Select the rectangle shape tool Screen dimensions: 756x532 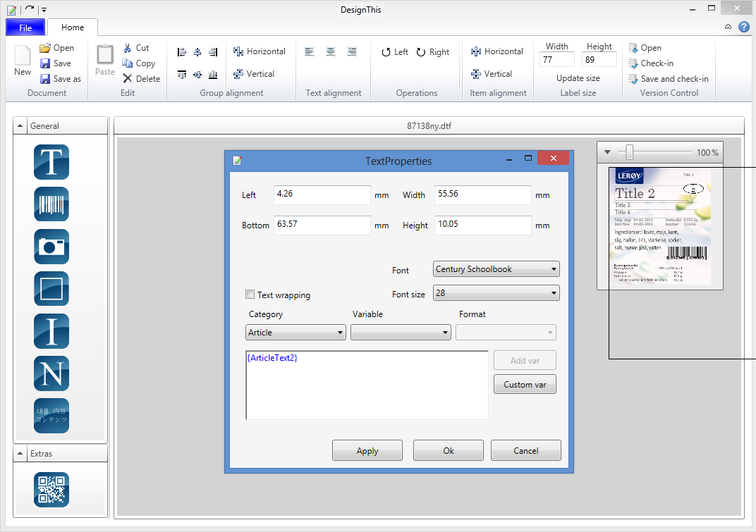(x=51, y=289)
